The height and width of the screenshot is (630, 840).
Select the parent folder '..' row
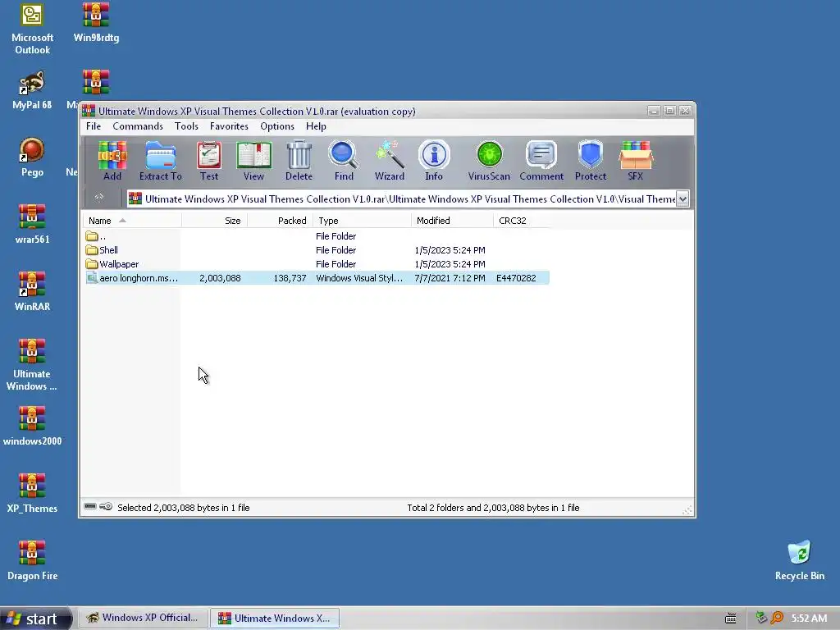[x=317, y=236]
